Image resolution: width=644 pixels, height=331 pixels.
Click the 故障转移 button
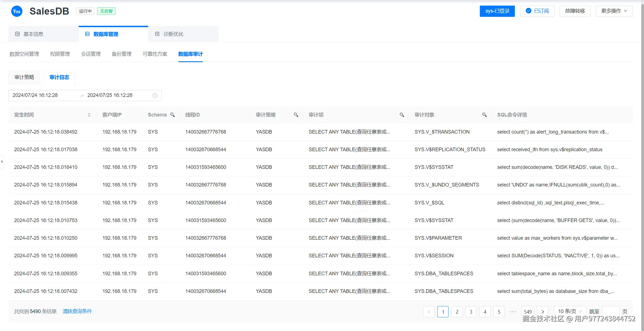point(575,11)
